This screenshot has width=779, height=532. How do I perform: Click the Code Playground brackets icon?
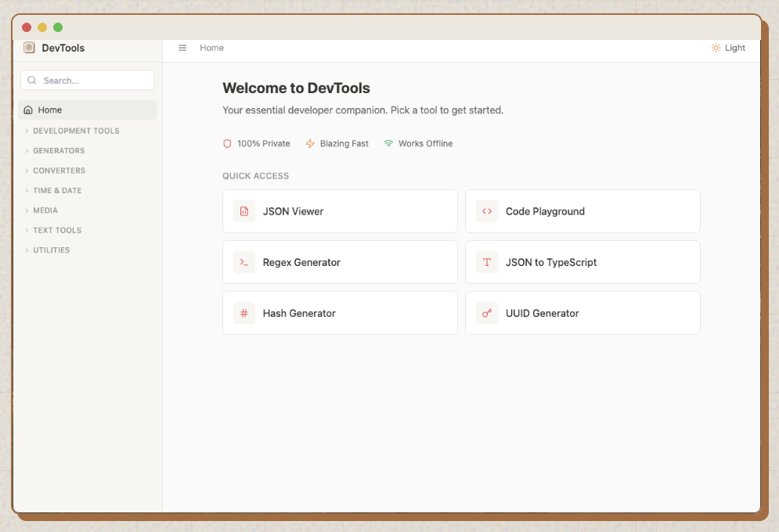pyautogui.click(x=487, y=211)
